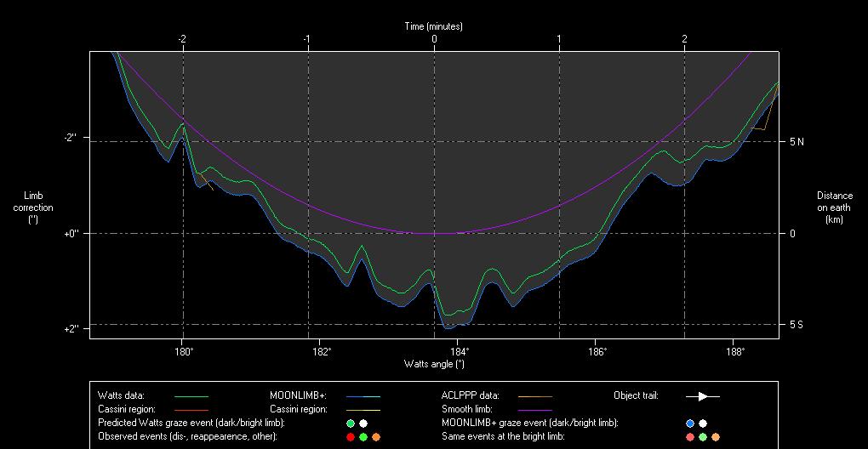Click the green Observed events reappearance dot

363,437
